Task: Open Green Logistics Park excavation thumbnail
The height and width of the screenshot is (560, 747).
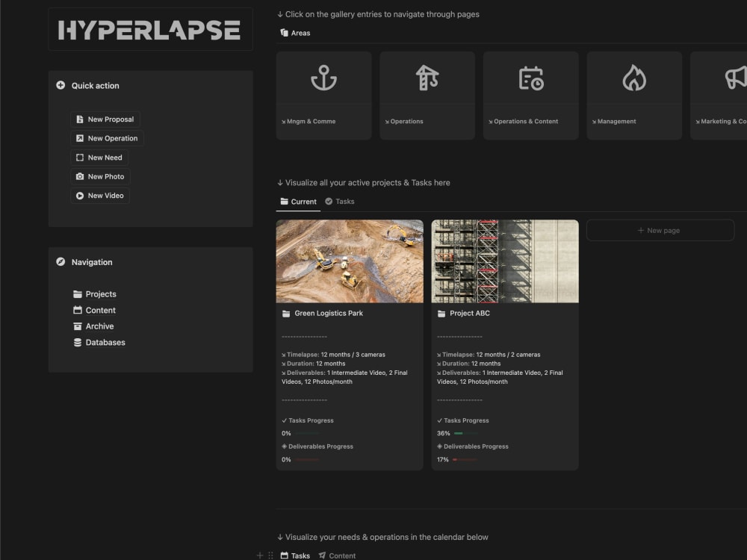Action: click(x=350, y=261)
